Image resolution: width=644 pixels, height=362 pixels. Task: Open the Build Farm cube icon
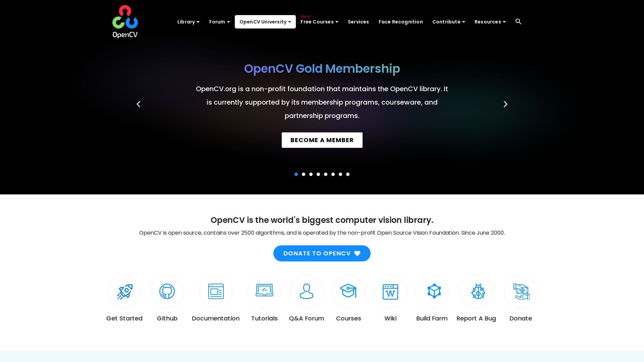click(432, 291)
